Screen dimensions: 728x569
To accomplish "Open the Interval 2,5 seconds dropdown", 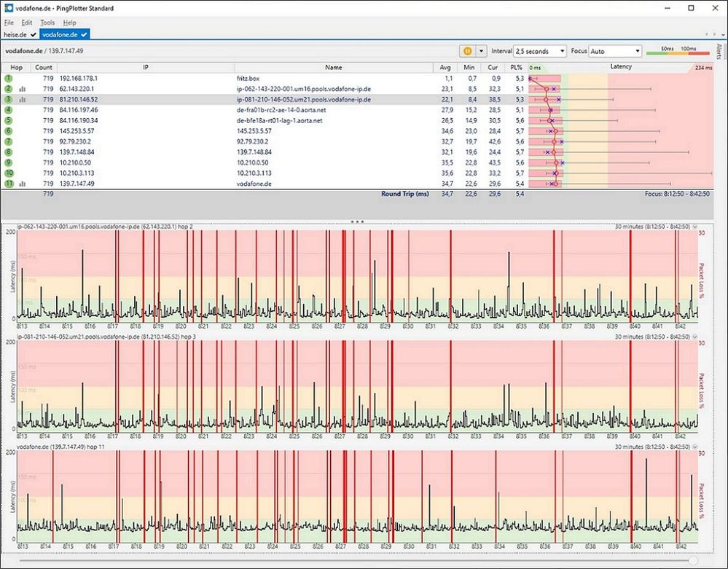I will coord(540,51).
